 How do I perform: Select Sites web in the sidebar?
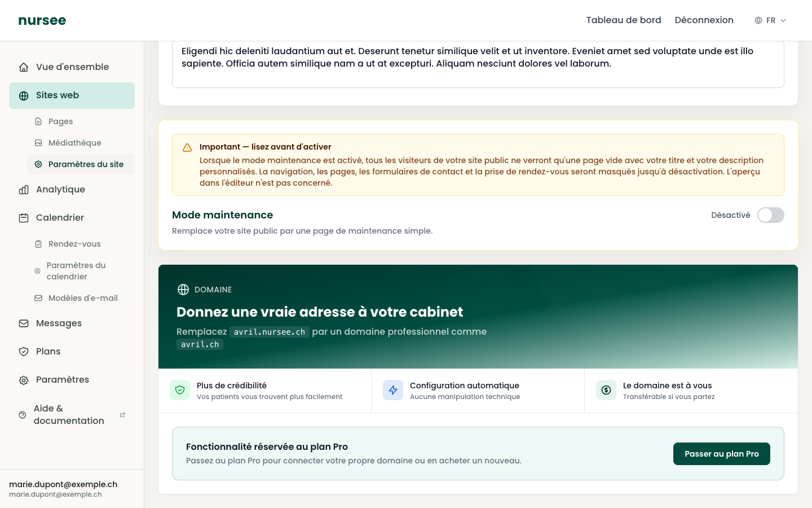(x=72, y=95)
